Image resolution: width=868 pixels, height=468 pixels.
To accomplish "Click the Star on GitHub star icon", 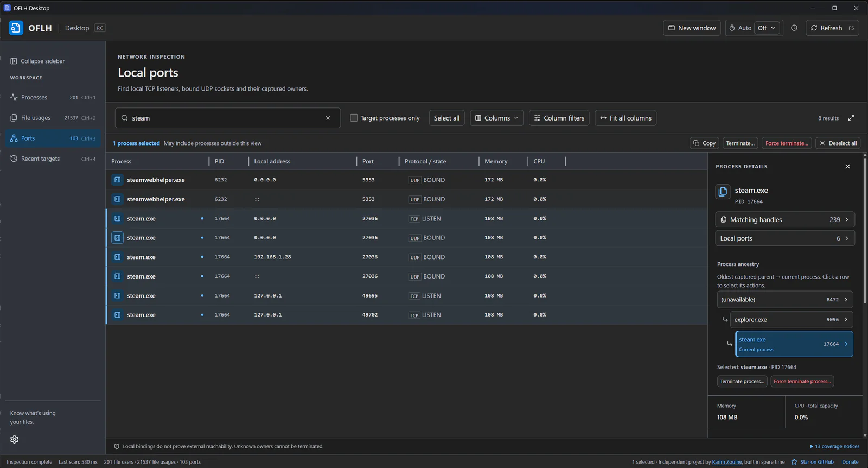I will [x=794, y=462].
